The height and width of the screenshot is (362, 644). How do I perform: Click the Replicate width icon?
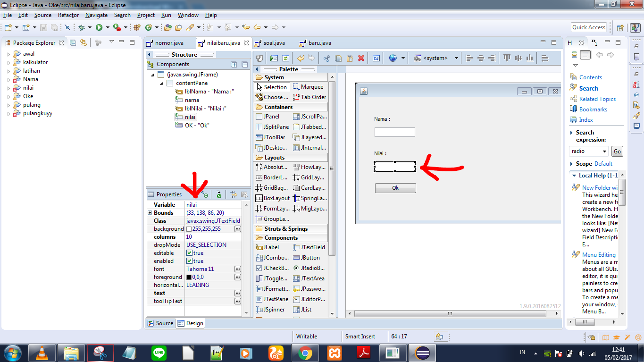tap(544, 58)
